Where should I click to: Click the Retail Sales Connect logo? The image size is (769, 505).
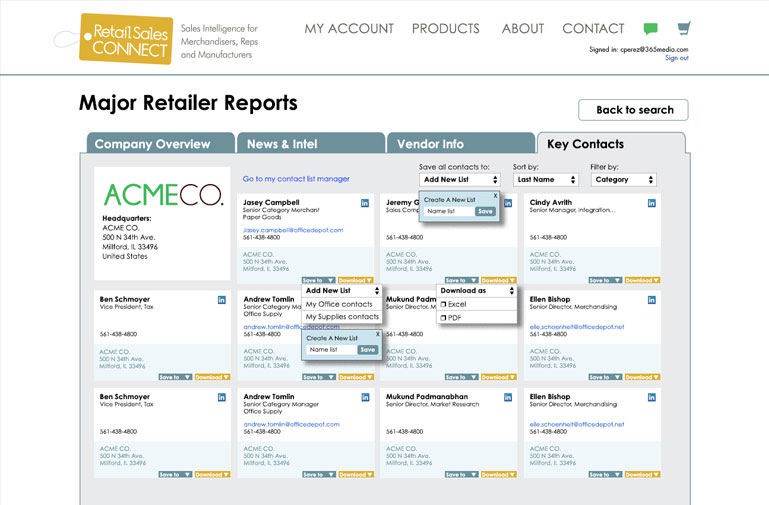click(x=111, y=39)
